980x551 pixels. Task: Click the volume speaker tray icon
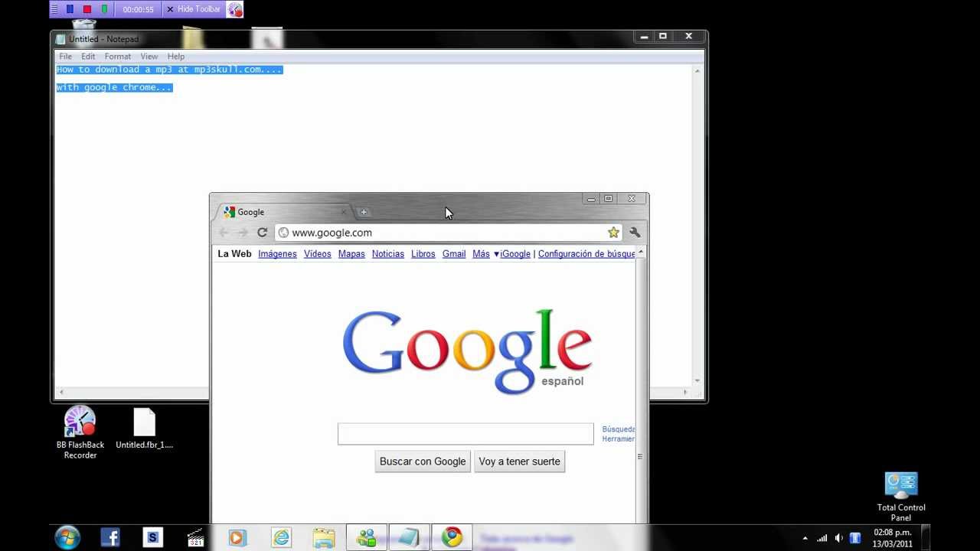pos(838,538)
